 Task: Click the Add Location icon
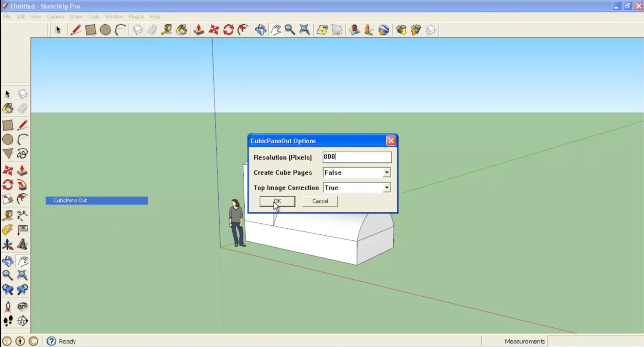pyautogui.click(x=322, y=30)
